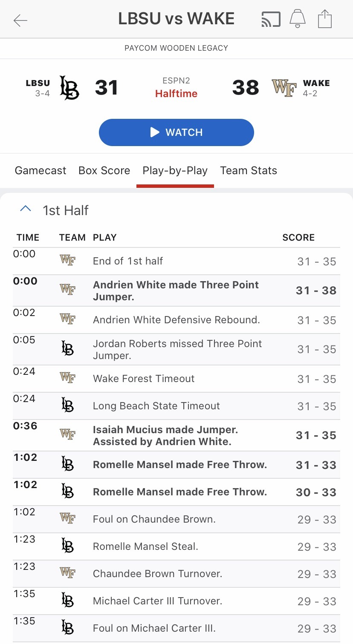Tap the blue WATCH button
This screenshot has height=644, width=353.
[x=176, y=132]
